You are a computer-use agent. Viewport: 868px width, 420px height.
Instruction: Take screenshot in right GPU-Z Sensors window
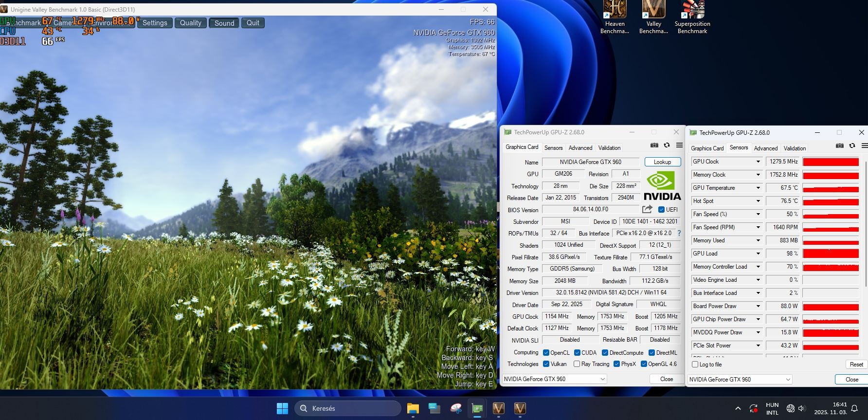click(840, 146)
